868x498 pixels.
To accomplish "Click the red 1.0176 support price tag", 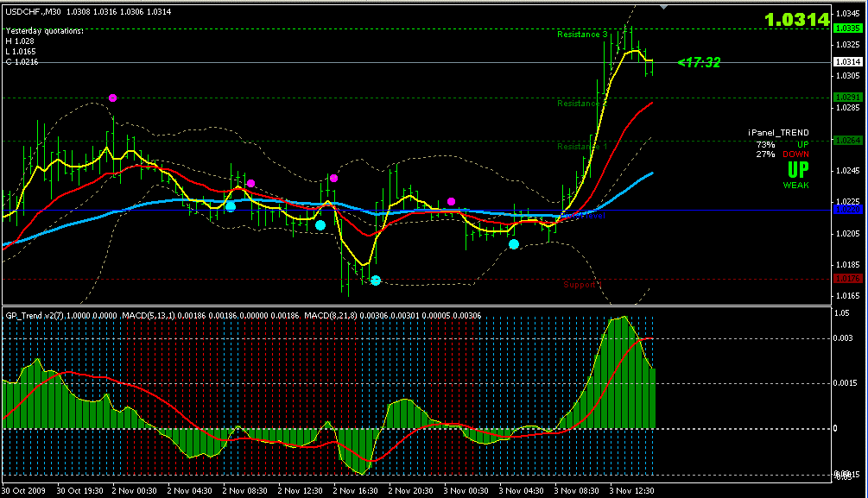I will pyautogui.click(x=847, y=278).
